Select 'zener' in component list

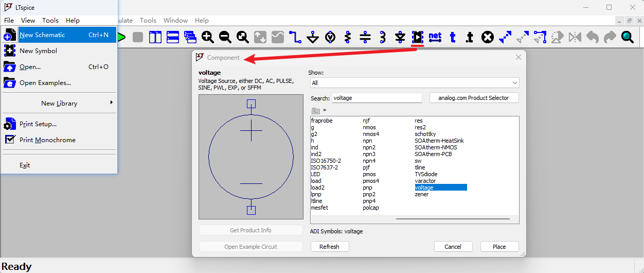[x=421, y=194]
